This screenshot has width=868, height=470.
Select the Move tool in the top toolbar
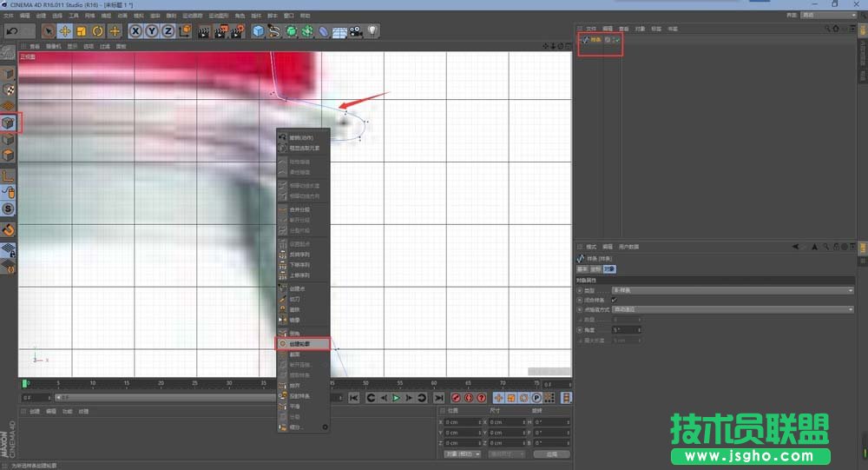pyautogui.click(x=64, y=31)
